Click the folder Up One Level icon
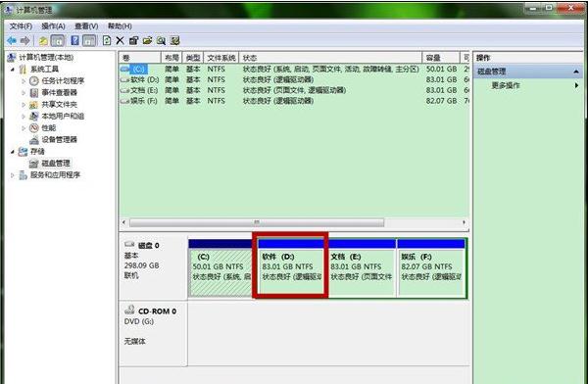Image resolution: width=588 pixels, height=384 pixels. tap(43, 40)
